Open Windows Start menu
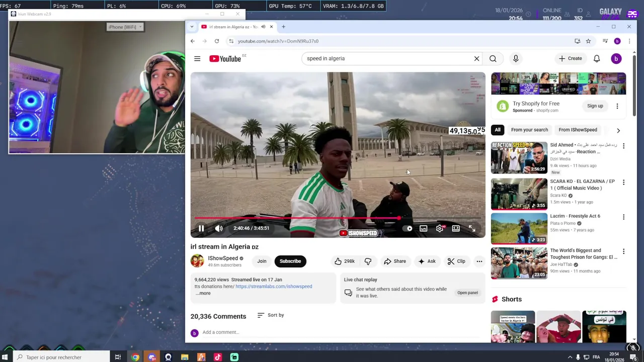644x362 pixels. click(x=5, y=357)
